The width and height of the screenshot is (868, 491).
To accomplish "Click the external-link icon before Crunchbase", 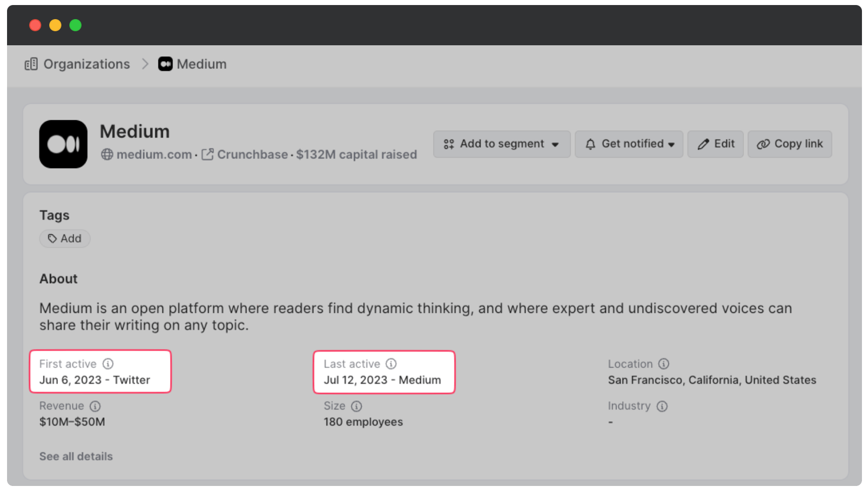I will [208, 154].
